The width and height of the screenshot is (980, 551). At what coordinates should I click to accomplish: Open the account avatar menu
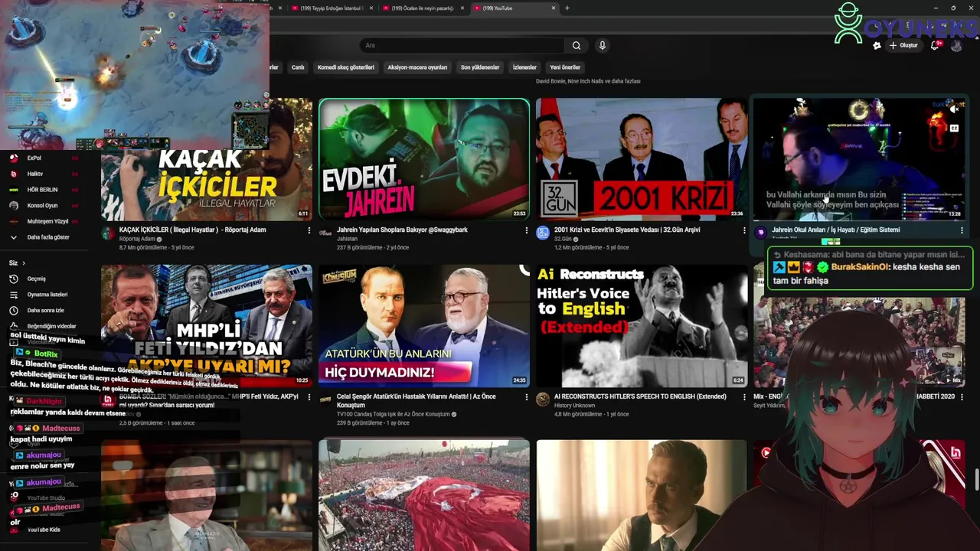click(x=956, y=46)
